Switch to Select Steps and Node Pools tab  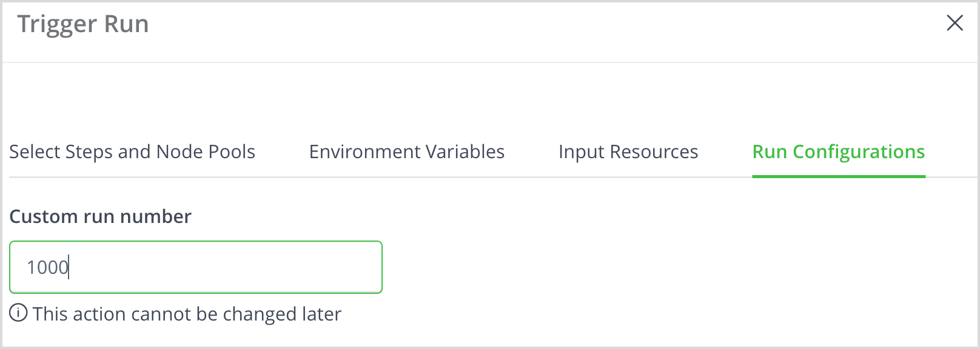(132, 151)
